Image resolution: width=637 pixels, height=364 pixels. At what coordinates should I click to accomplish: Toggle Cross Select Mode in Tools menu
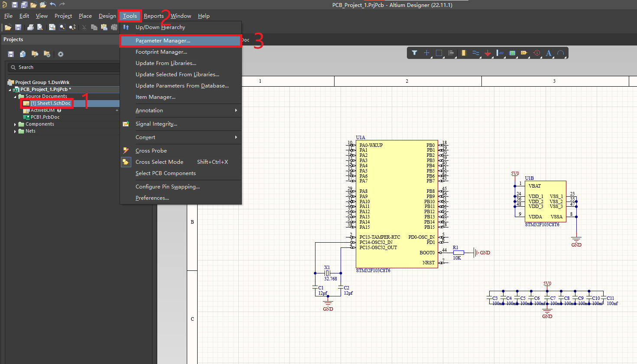point(181,162)
